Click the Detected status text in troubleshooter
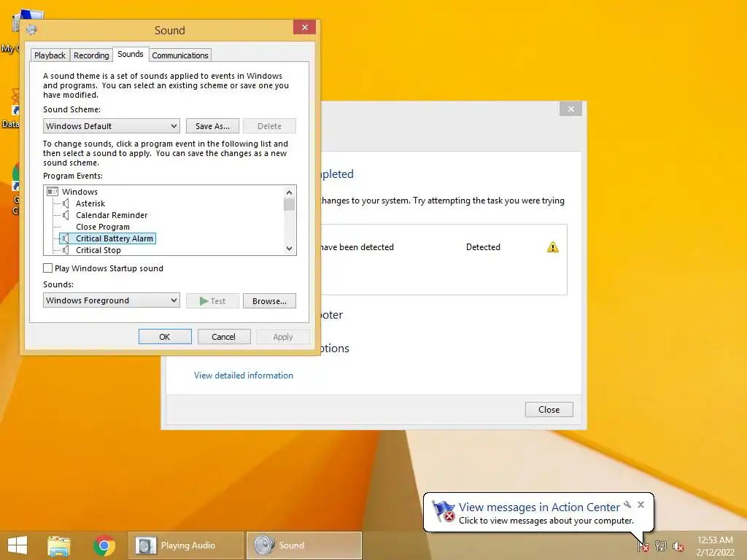747x560 pixels. click(483, 247)
